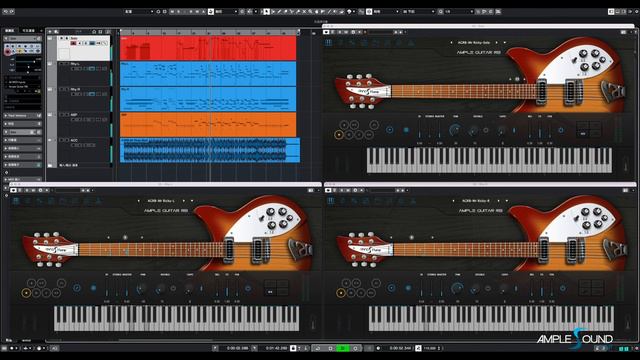
Task: Mute the Rhy-L track
Action: [x=62, y=64]
